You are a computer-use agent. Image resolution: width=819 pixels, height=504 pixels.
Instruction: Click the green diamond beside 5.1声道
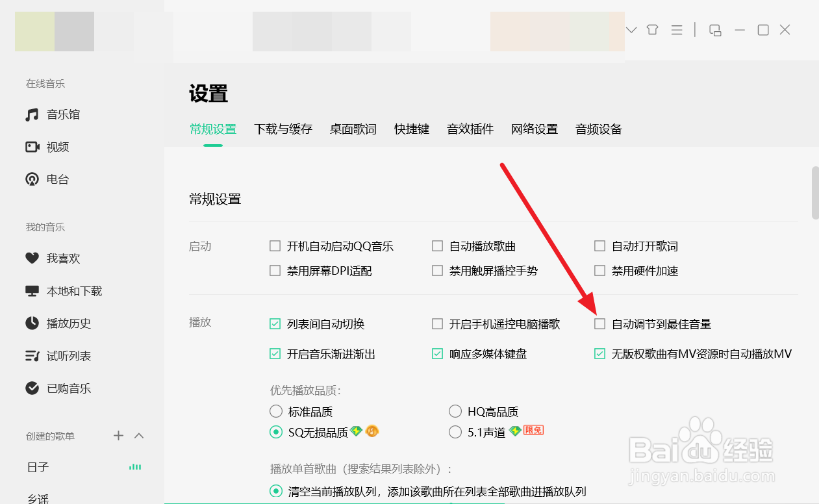514,431
